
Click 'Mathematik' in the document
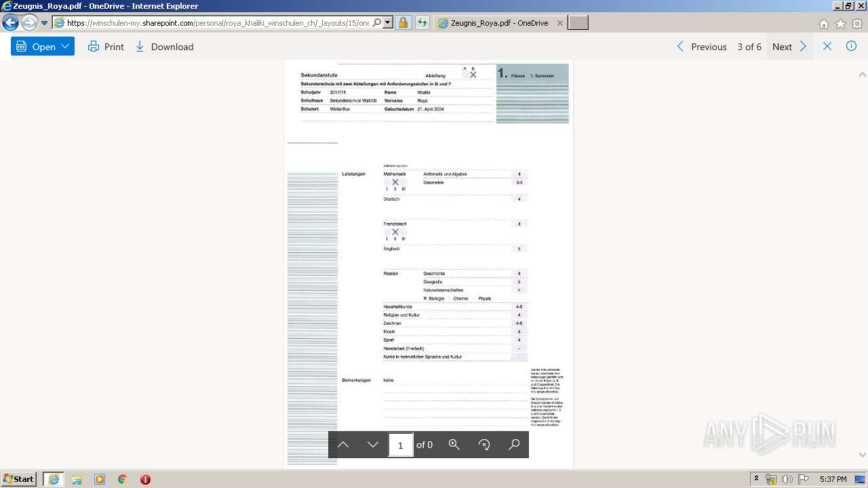click(395, 174)
